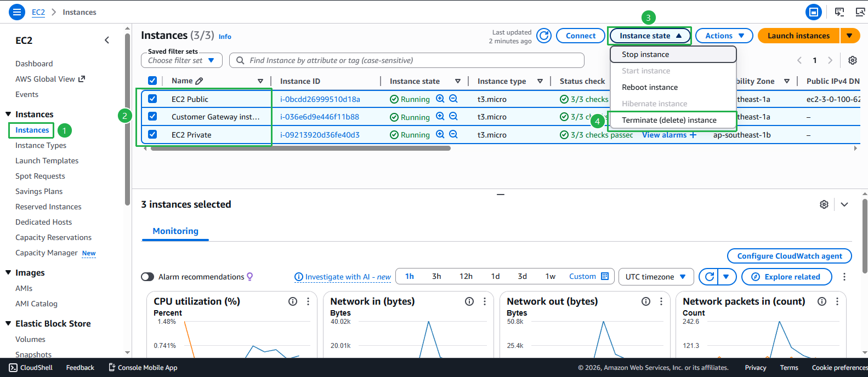Zoom in filter for EC2 Private state
The height and width of the screenshot is (377, 868).
click(x=440, y=134)
